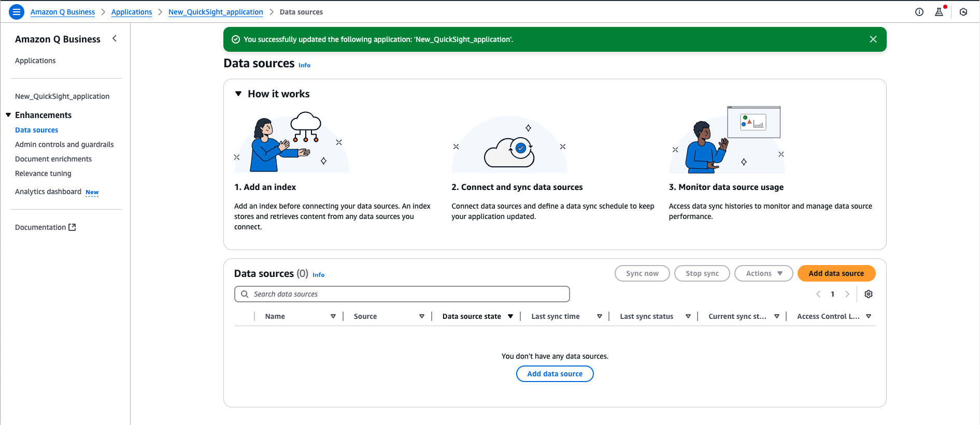
Task: Sort by Last sync status column
Action: click(x=688, y=316)
